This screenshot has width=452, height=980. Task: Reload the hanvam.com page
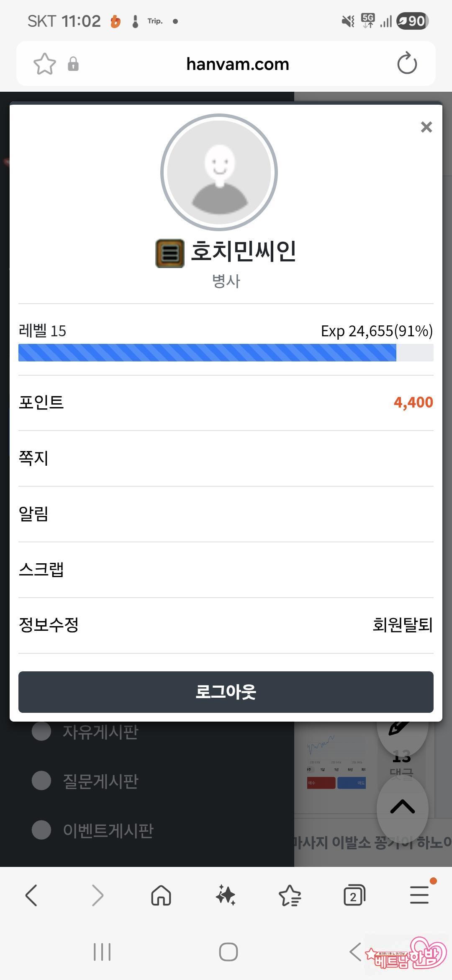(x=407, y=64)
